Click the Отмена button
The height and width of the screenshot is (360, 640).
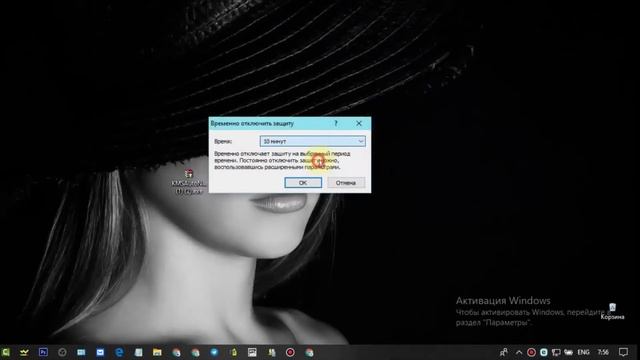point(346,183)
